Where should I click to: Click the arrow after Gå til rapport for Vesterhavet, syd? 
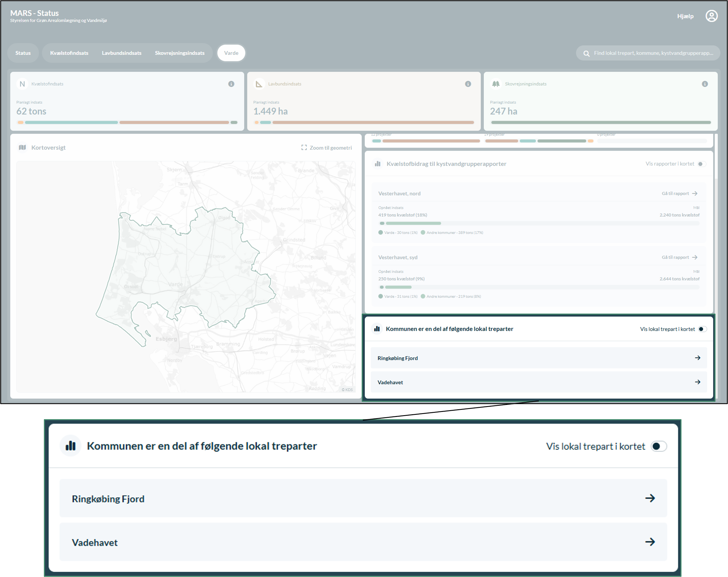(695, 257)
